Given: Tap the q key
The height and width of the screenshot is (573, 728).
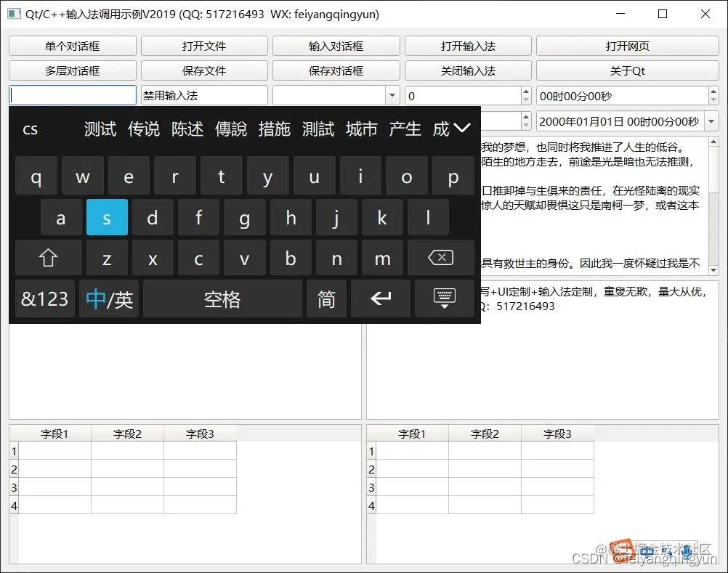Looking at the screenshot, I should click(36, 176).
